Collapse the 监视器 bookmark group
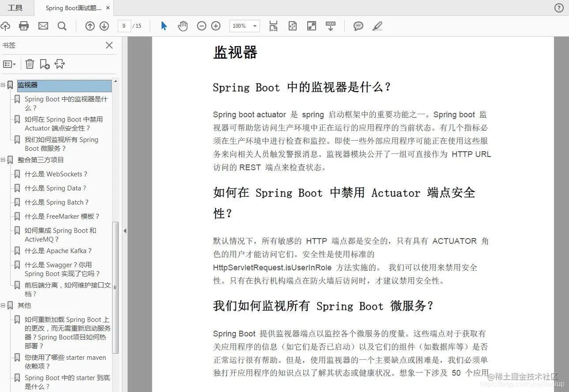569x392 pixels. tap(3, 85)
